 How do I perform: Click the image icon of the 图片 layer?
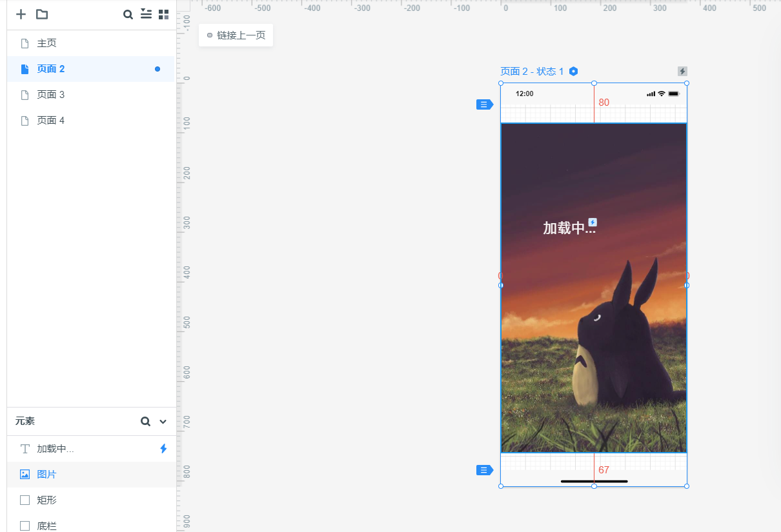pyautogui.click(x=25, y=475)
